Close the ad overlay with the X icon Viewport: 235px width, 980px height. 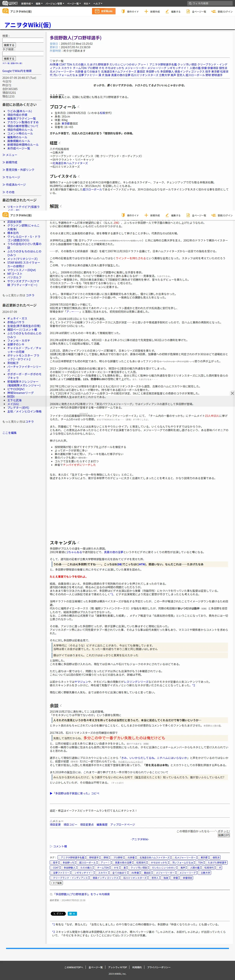click(x=232, y=393)
